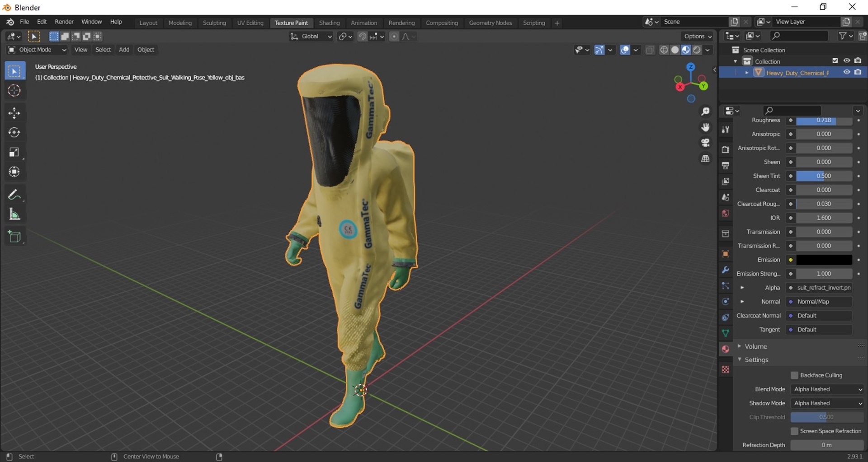Image resolution: width=868 pixels, height=462 pixels.
Task: Open the Tool properties tab
Action: tap(726, 130)
